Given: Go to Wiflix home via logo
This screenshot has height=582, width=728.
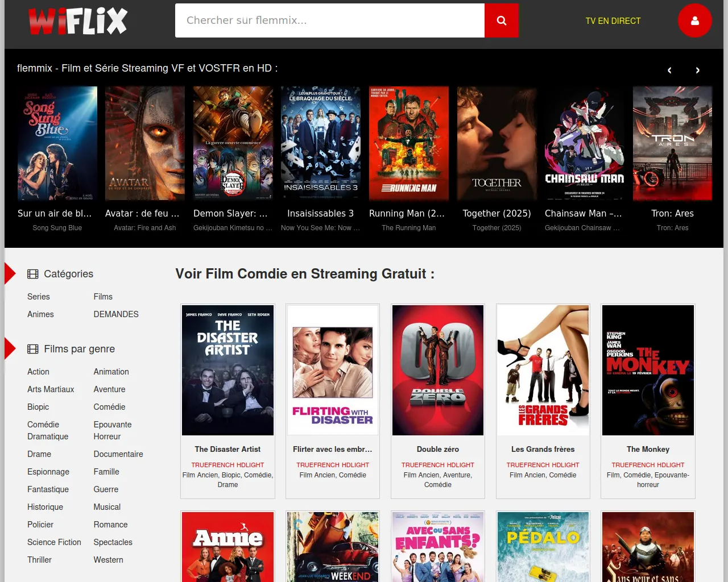Looking at the screenshot, I should pyautogui.click(x=78, y=22).
